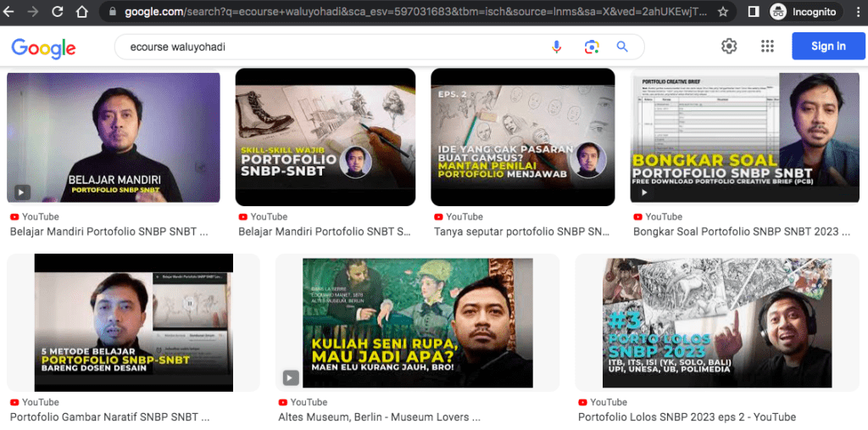Click the lock icon in the address bar

coord(113,12)
